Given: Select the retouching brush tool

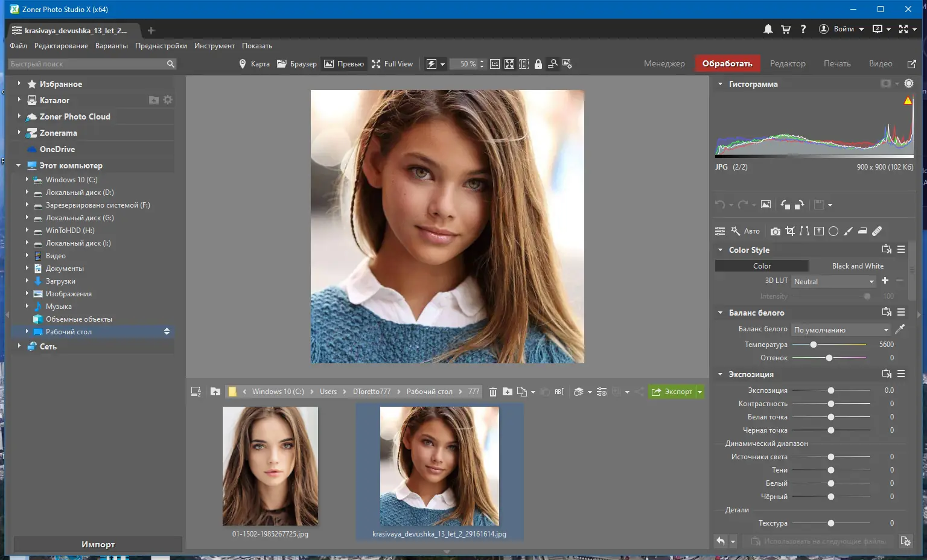Looking at the screenshot, I should (x=848, y=231).
